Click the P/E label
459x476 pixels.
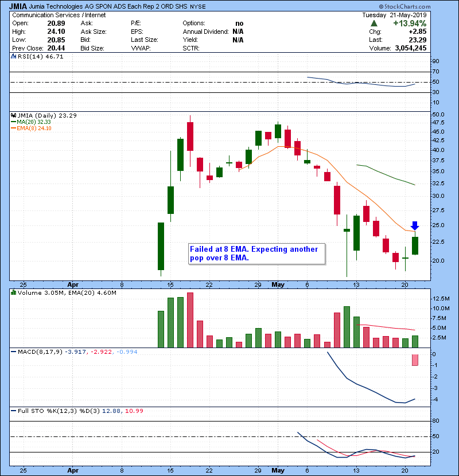tap(136, 24)
